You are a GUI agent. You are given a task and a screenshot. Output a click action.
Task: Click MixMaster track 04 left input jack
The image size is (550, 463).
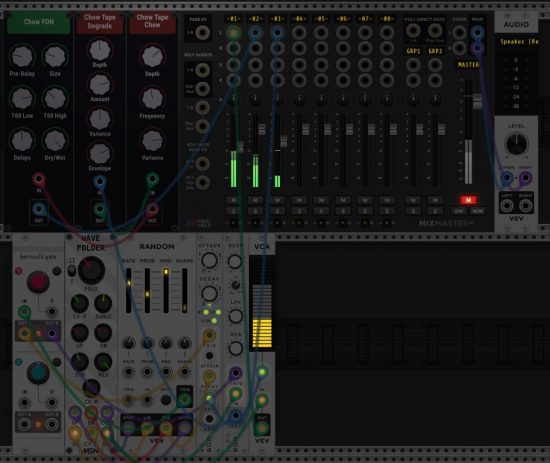(299, 33)
